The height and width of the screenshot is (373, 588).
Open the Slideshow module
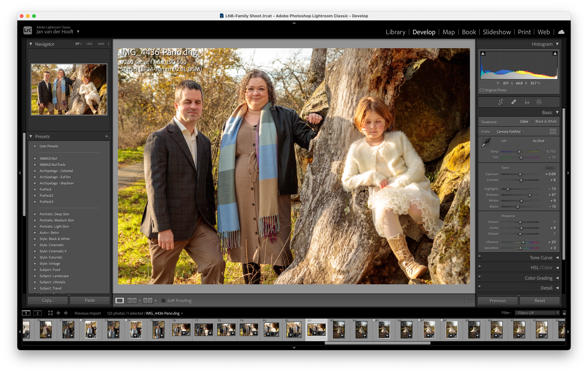click(x=496, y=32)
